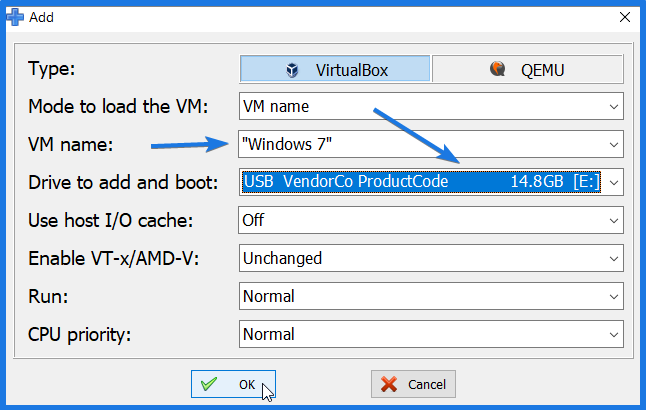Expand the VM name dropdown arrow

pyautogui.click(x=613, y=145)
